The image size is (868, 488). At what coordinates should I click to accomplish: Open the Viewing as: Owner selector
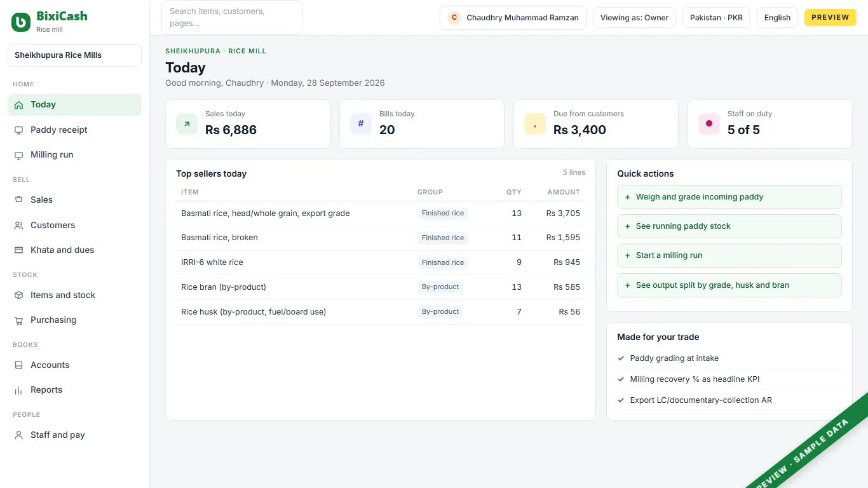[x=634, y=18]
